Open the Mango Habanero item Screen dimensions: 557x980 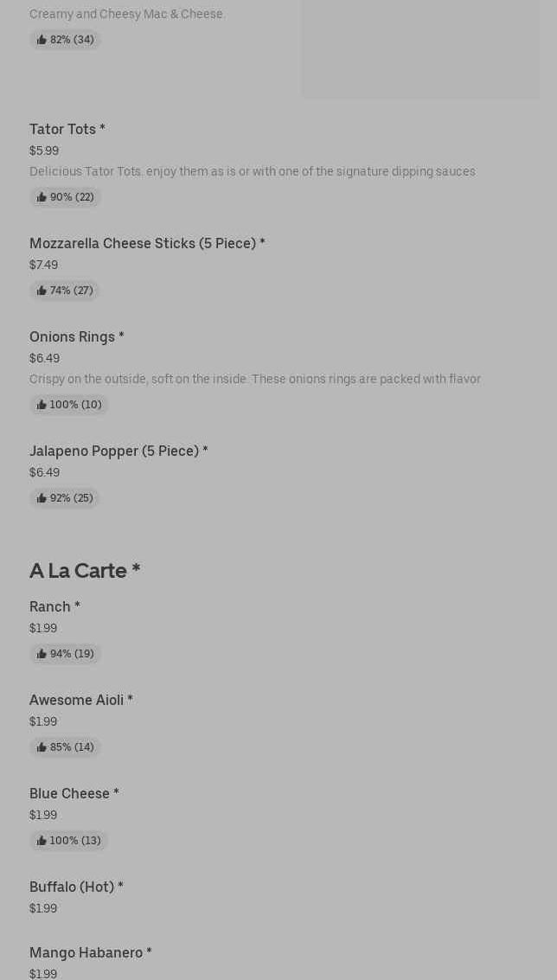point(91,953)
